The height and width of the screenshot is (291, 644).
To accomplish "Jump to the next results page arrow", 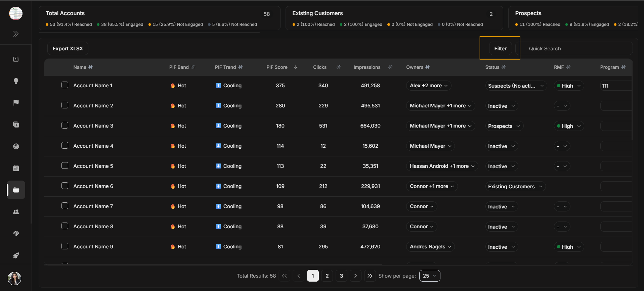I will tap(355, 276).
